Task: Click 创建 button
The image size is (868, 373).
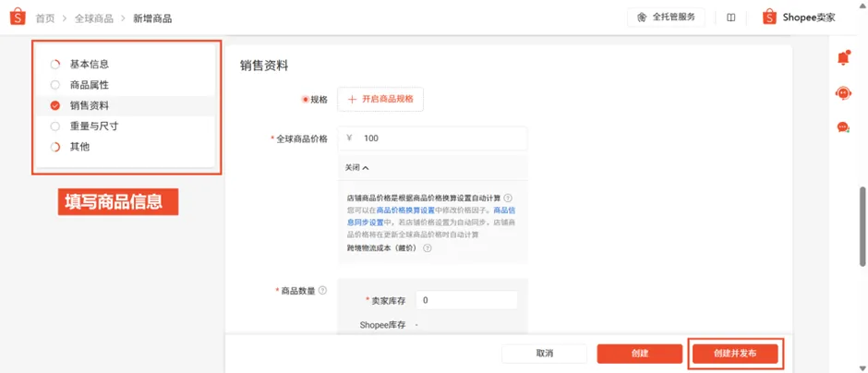Action: 639,354
